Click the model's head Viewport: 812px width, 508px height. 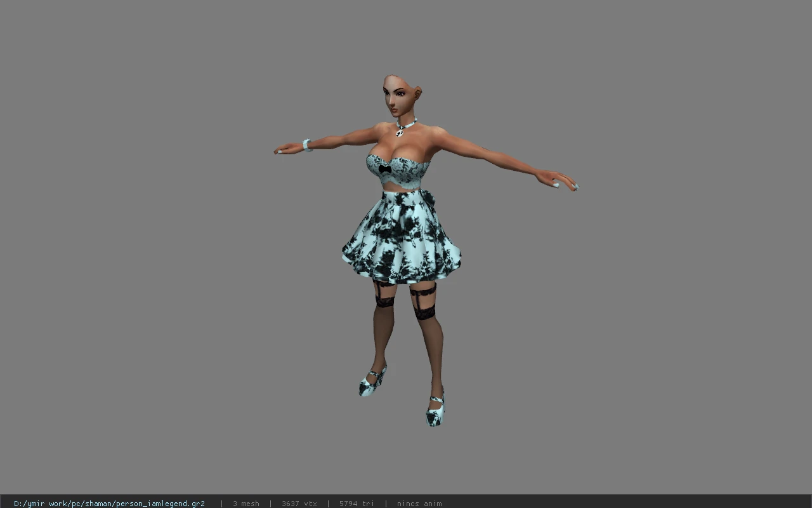click(402, 95)
